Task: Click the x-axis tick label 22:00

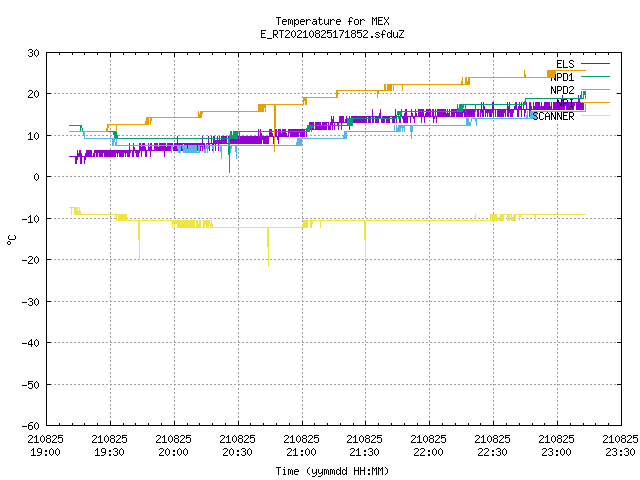Action: (429, 452)
